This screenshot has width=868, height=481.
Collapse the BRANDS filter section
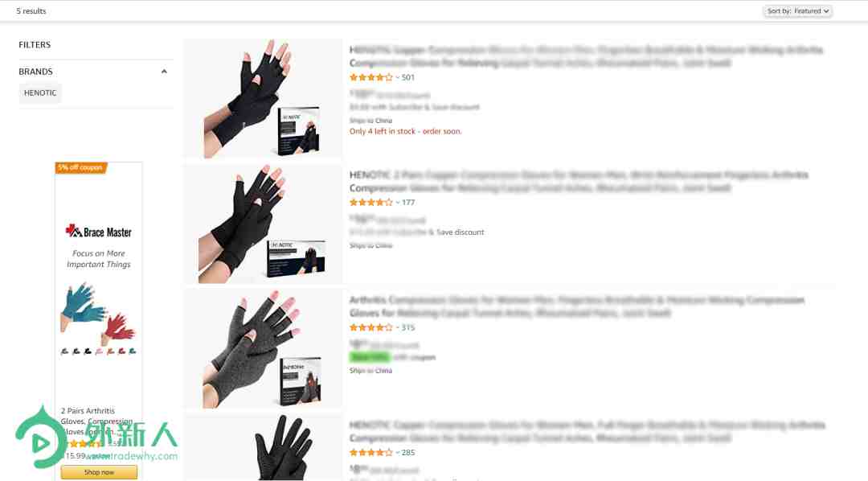(x=164, y=72)
